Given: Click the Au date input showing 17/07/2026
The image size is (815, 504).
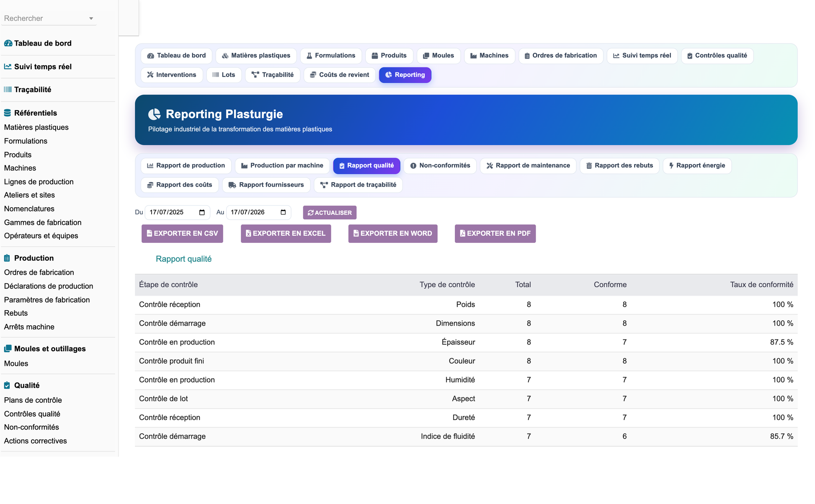Looking at the screenshot, I should pyautogui.click(x=258, y=212).
